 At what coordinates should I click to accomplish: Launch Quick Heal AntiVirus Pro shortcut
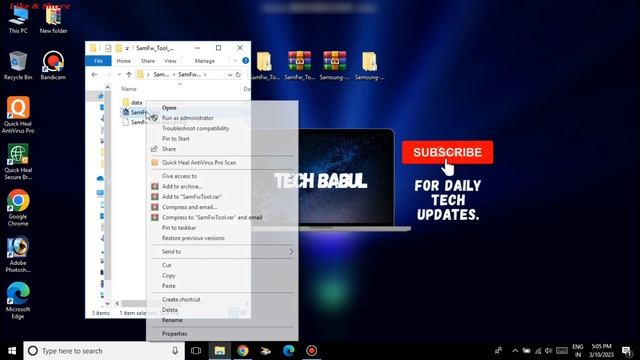coord(18,115)
